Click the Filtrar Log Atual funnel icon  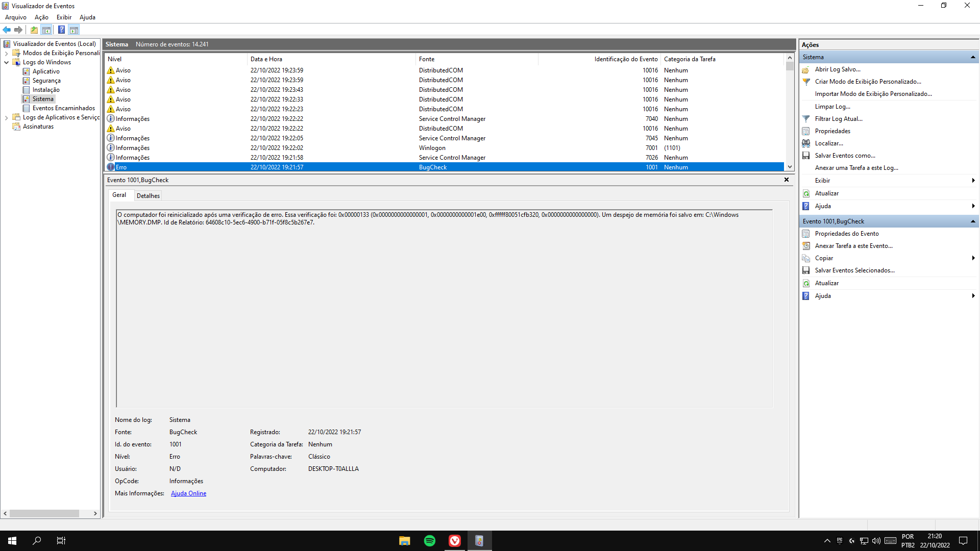pos(806,119)
